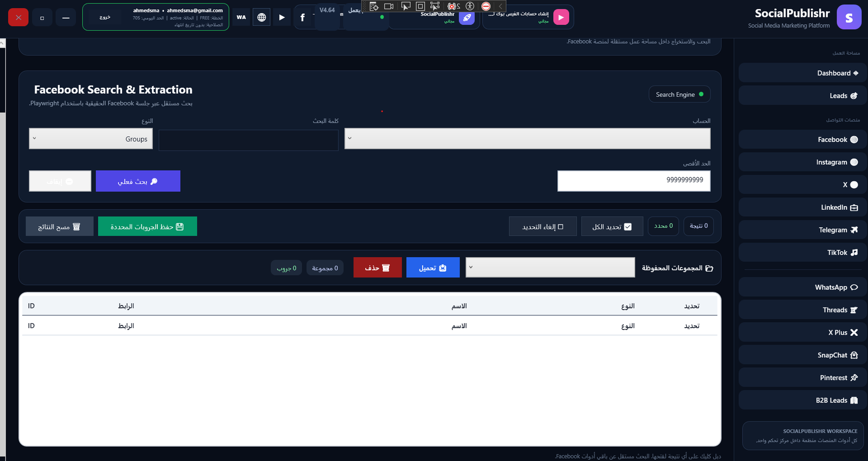This screenshot has width=868, height=461.
Task: Open Dashboard via its diamond icon
Action: point(856,73)
